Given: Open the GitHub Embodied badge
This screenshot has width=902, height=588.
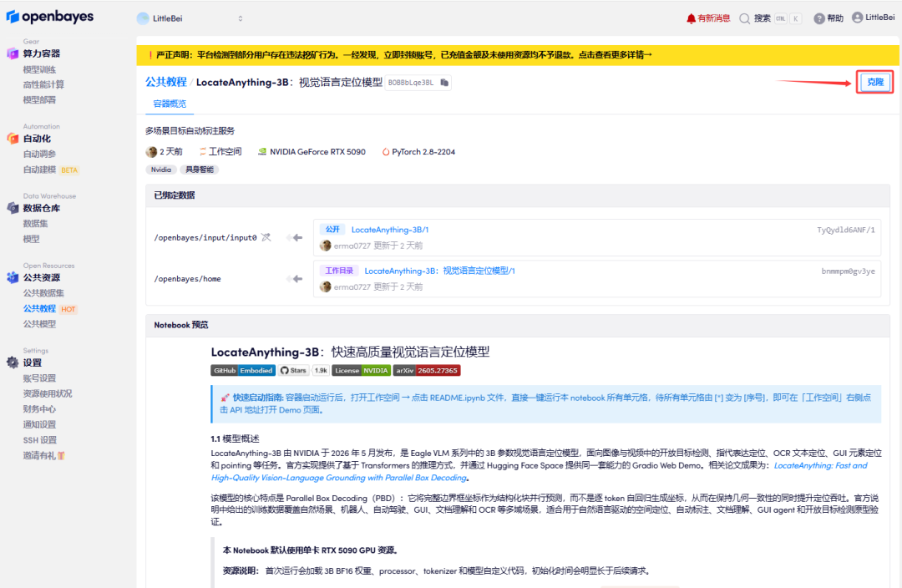Looking at the screenshot, I should coord(243,371).
